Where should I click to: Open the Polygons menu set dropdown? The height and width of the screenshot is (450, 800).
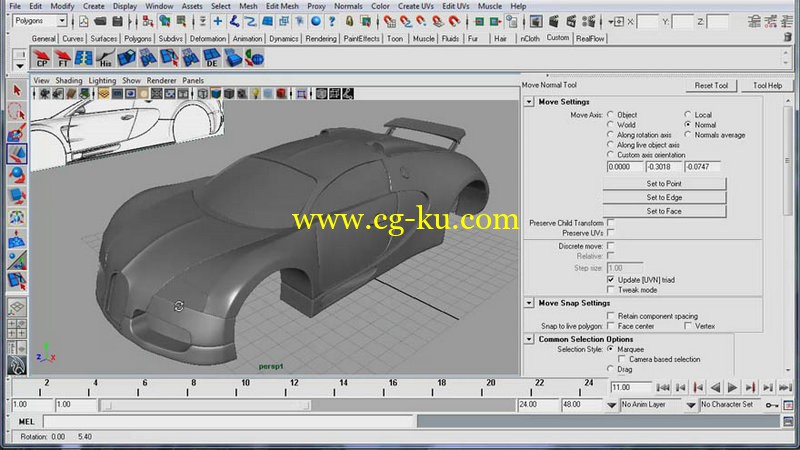click(x=62, y=21)
